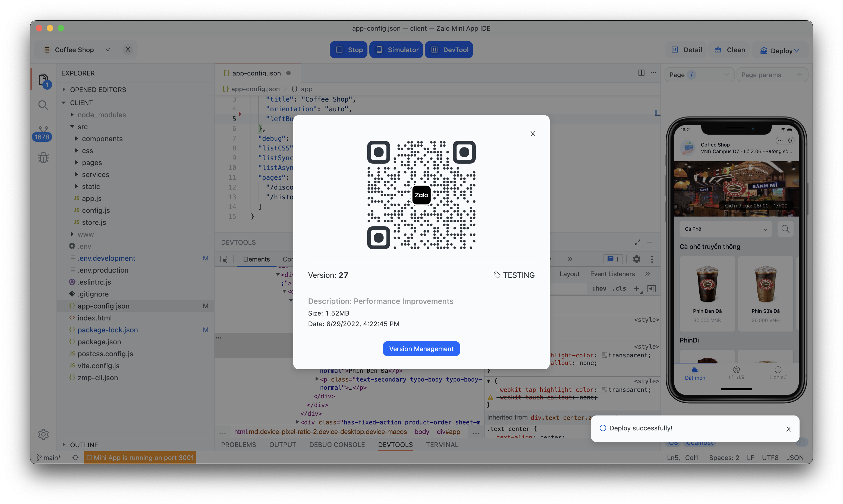The width and height of the screenshot is (843, 504).
Task: Switch to the PROBLEMS panel tab
Action: [238, 445]
